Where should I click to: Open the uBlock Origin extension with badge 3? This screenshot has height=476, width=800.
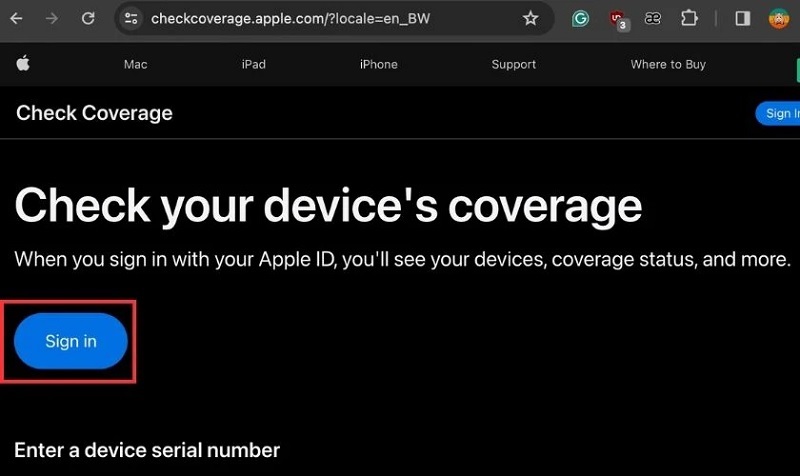618,19
